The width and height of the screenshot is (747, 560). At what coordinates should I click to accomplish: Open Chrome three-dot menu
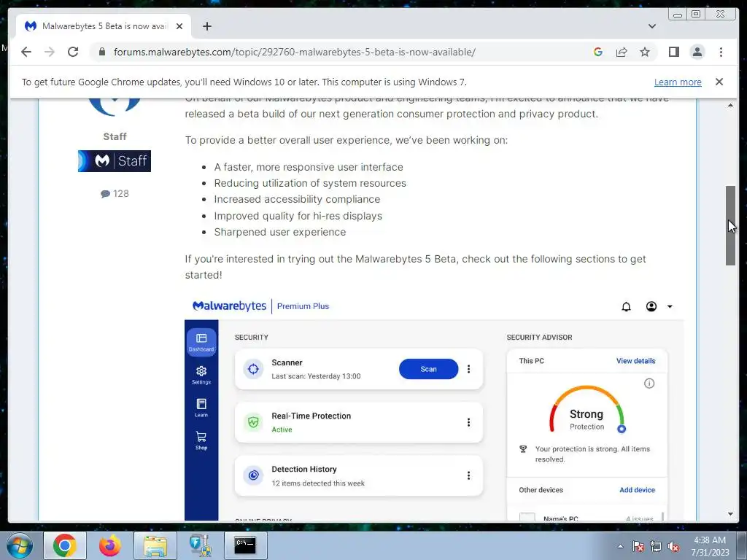coord(721,52)
